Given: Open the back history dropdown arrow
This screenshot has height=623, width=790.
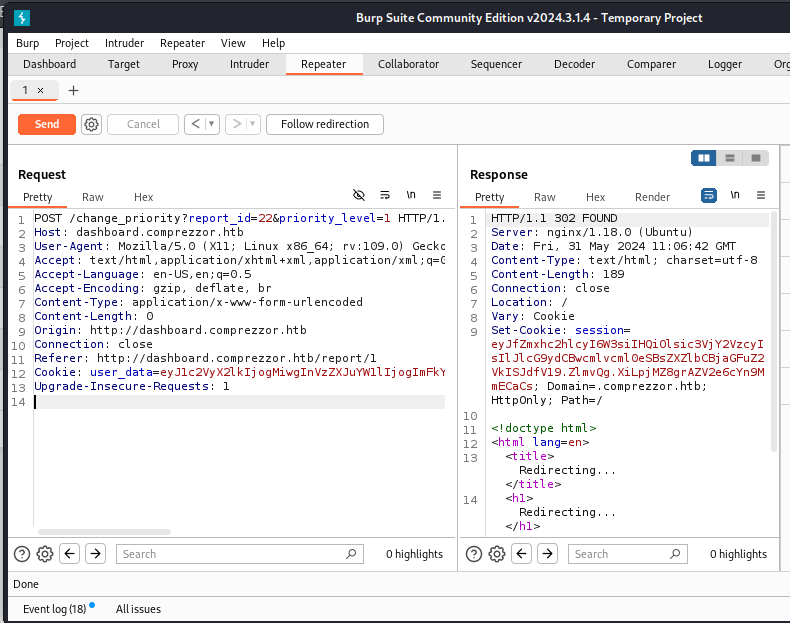Looking at the screenshot, I should 212,124.
